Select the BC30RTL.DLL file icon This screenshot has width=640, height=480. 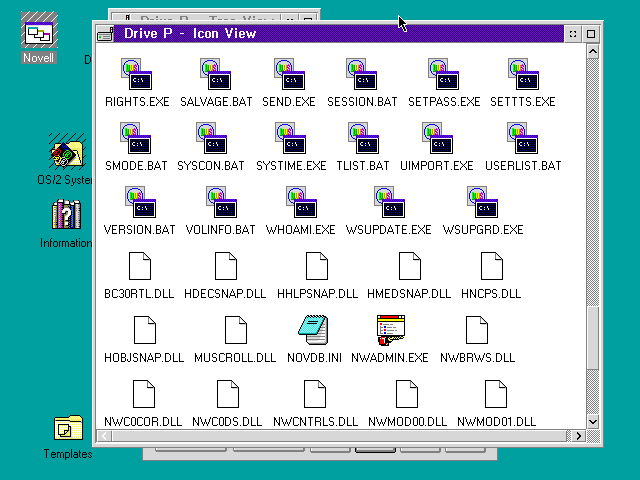tap(140, 266)
